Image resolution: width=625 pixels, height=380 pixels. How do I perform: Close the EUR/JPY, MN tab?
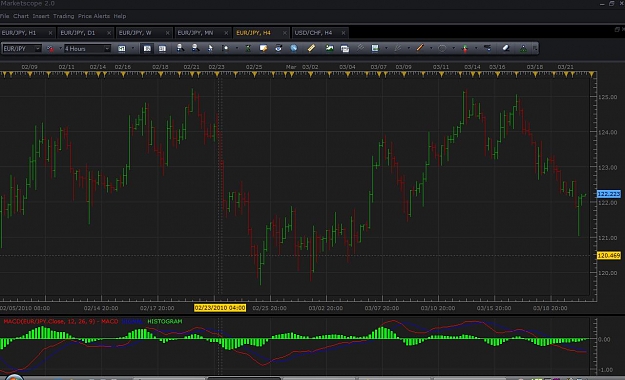coord(226,33)
